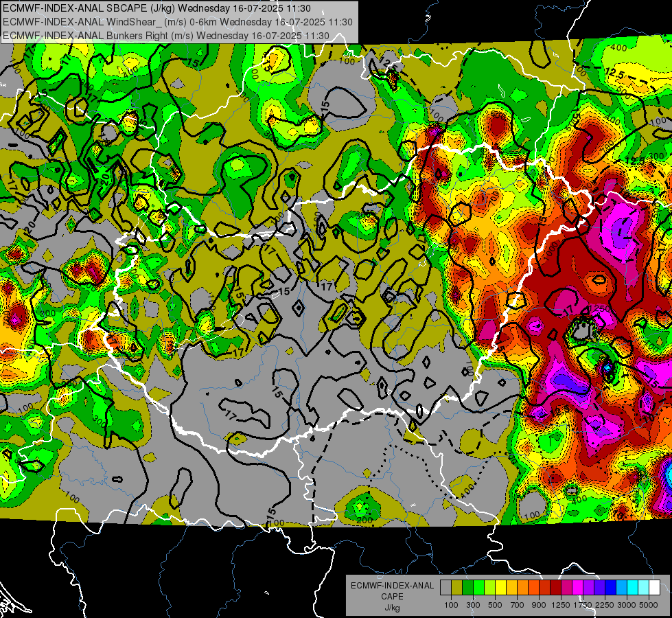Click the legend value 900
Viewport: 672px width, 618px height.
tap(539, 605)
